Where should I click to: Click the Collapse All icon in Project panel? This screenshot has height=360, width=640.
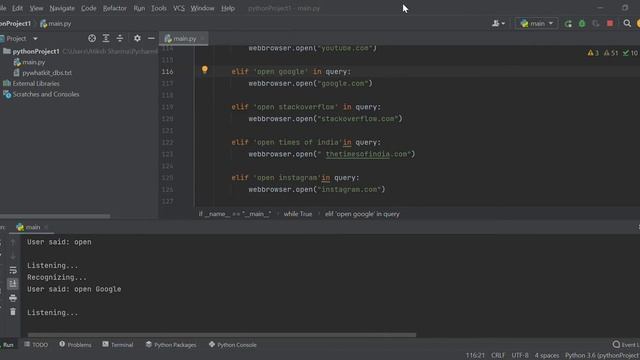pyautogui.click(x=120, y=38)
